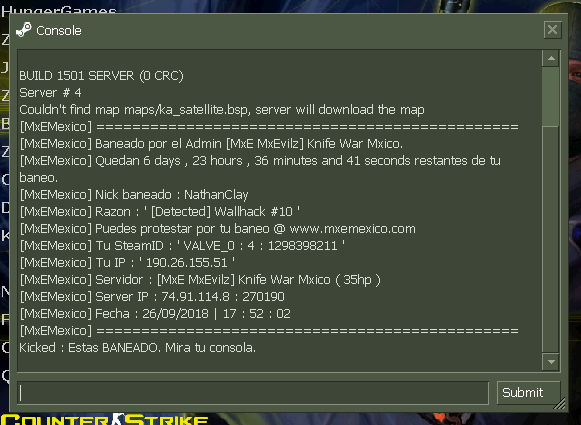Click the empty scrollbar track below the thumb
The width and height of the screenshot is (581, 425).
tap(551, 240)
